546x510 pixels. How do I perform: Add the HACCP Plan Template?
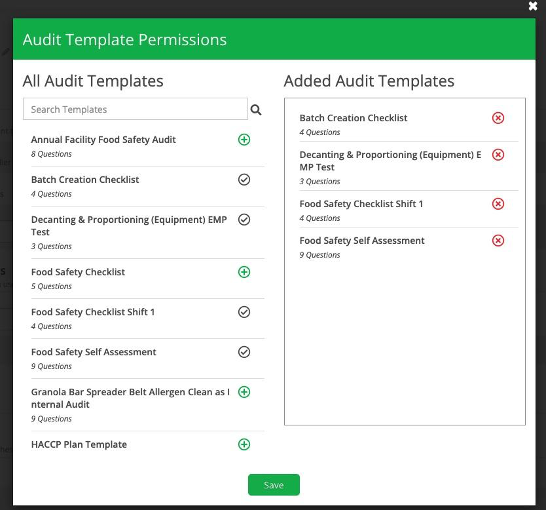click(x=244, y=444)
